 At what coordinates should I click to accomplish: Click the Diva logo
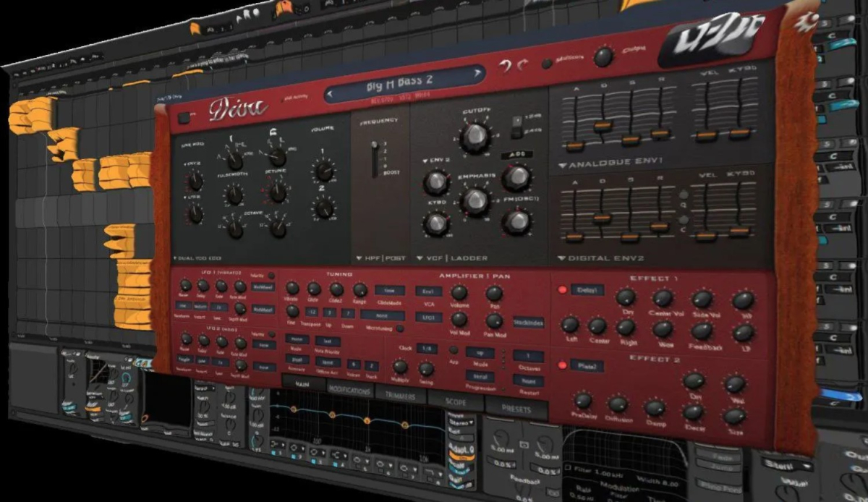239,110
